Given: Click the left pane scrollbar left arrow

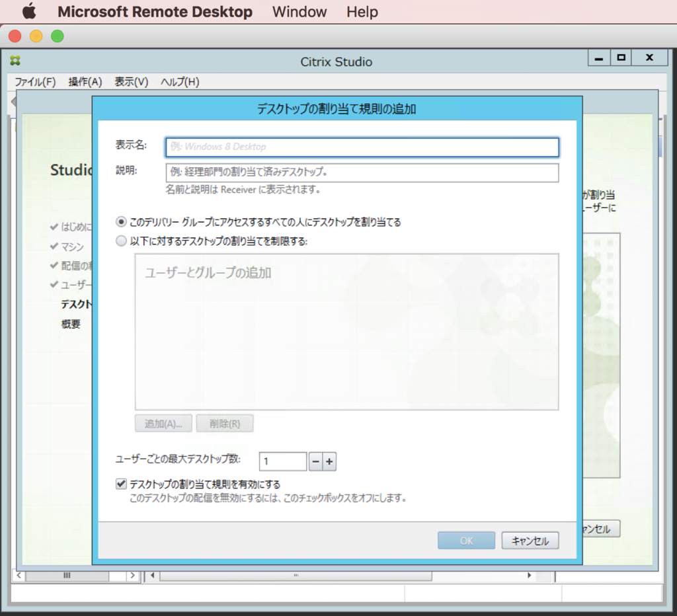Looking at the screenshot, I should 19,576.
